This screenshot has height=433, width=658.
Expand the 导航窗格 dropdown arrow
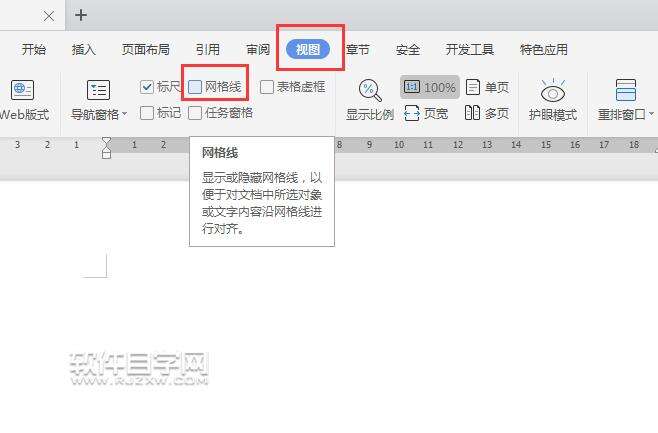124,114
